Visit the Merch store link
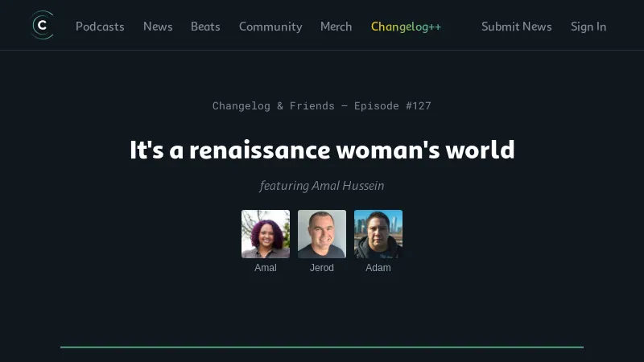The width and height of the screenshot is (644, 362). (336, 27)
